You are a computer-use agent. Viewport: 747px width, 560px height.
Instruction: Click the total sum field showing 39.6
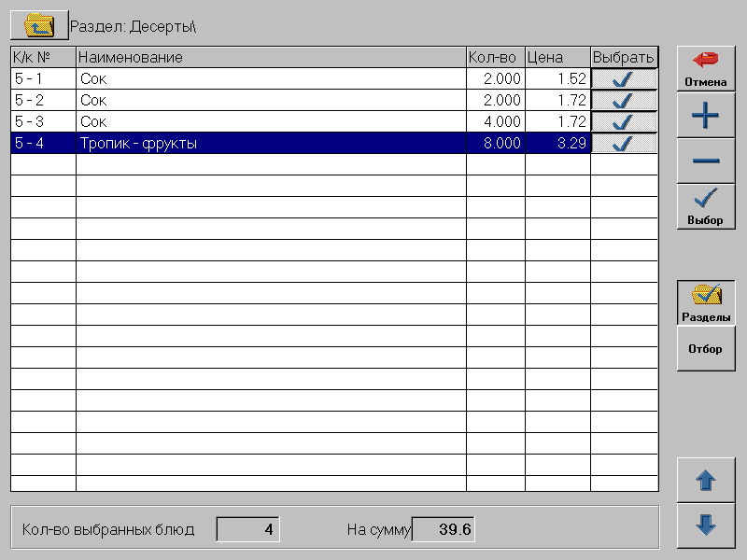tap(443, 529)
